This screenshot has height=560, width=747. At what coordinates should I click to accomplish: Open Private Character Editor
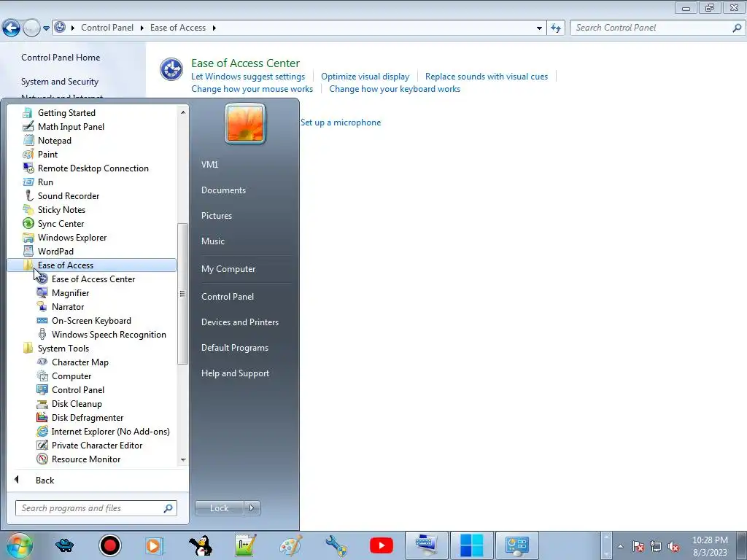[x=97, y=445]
